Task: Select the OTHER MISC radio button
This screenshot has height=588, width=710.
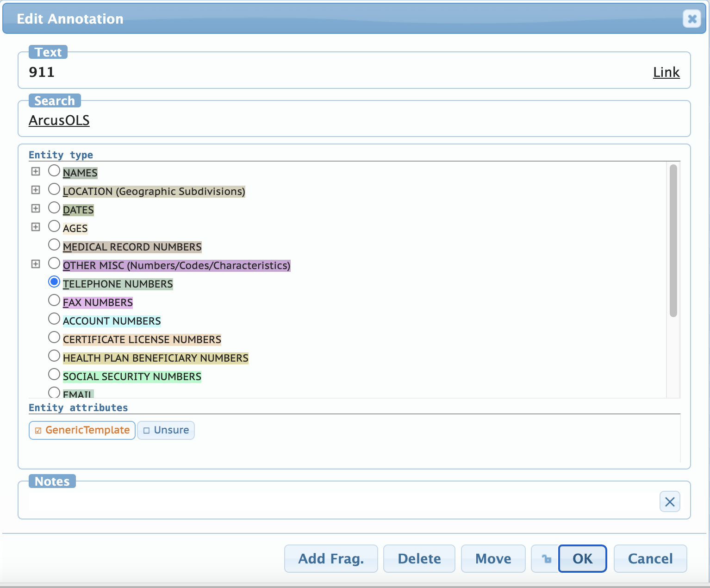Action: (x=54, y=263)
